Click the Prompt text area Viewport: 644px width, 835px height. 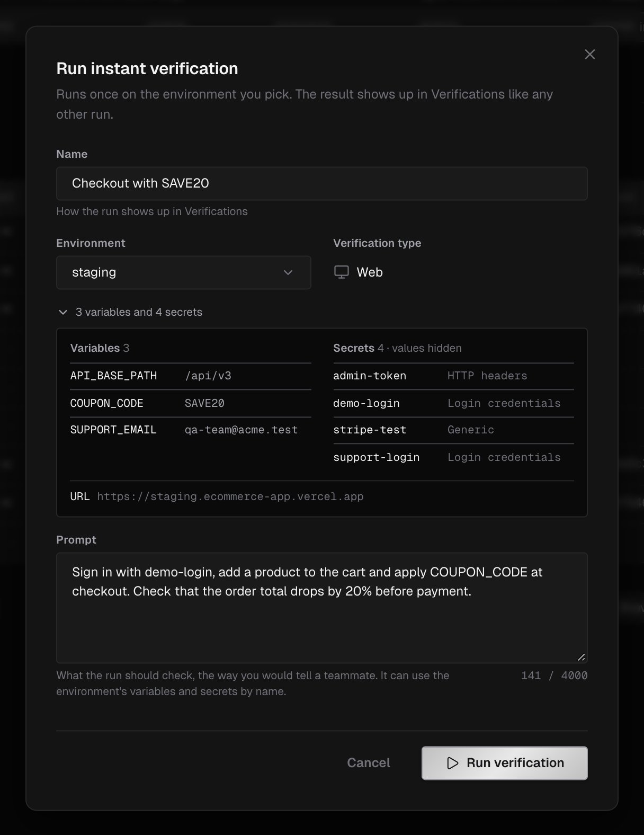tap(321, 608)
